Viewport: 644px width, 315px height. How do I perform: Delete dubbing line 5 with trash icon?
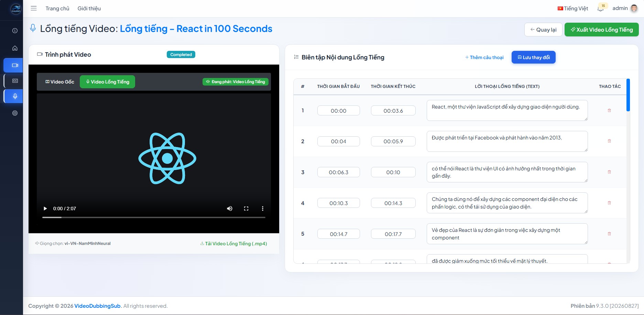(609, 234)
